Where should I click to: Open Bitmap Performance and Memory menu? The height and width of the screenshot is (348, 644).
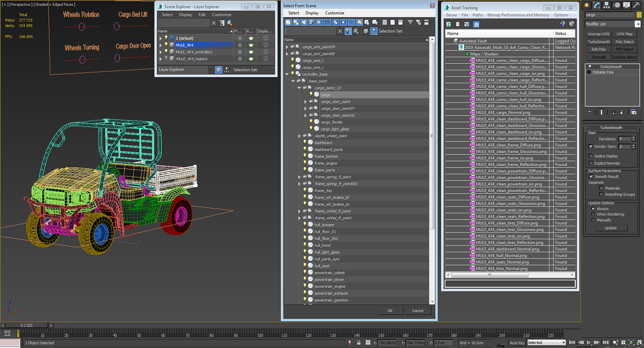click(518, 15)
